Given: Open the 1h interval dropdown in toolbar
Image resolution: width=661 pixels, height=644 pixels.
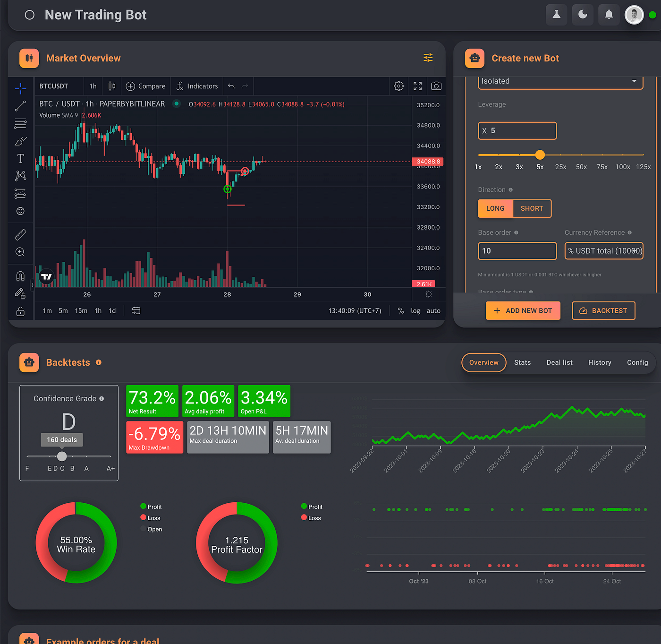Looking at the screenshot, I should pyautogui.click(x=93, y=86).
